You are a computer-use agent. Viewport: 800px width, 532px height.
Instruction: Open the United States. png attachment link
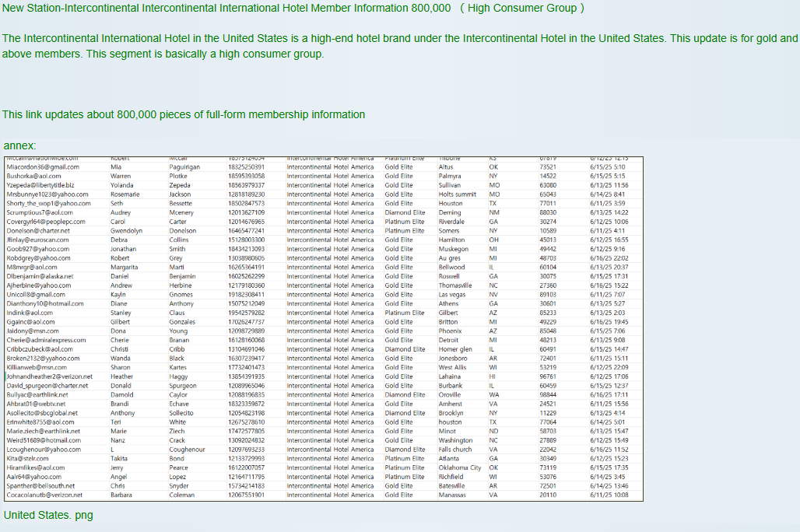click(48, 515)
